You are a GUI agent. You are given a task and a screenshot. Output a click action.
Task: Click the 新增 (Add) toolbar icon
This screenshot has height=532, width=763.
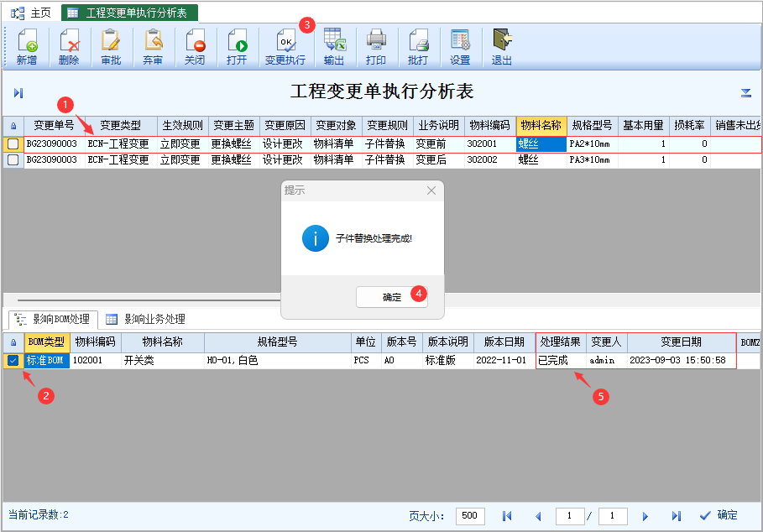click(27, 47)
